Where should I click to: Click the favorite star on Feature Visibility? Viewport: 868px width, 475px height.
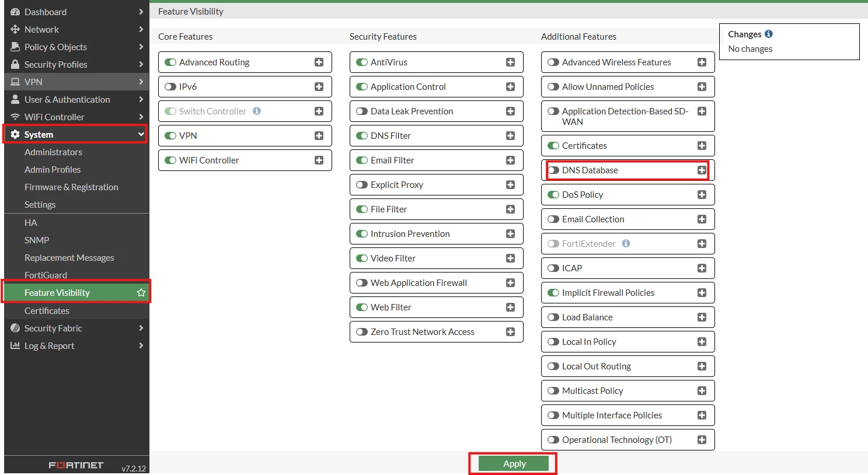(x=141, y=292)
